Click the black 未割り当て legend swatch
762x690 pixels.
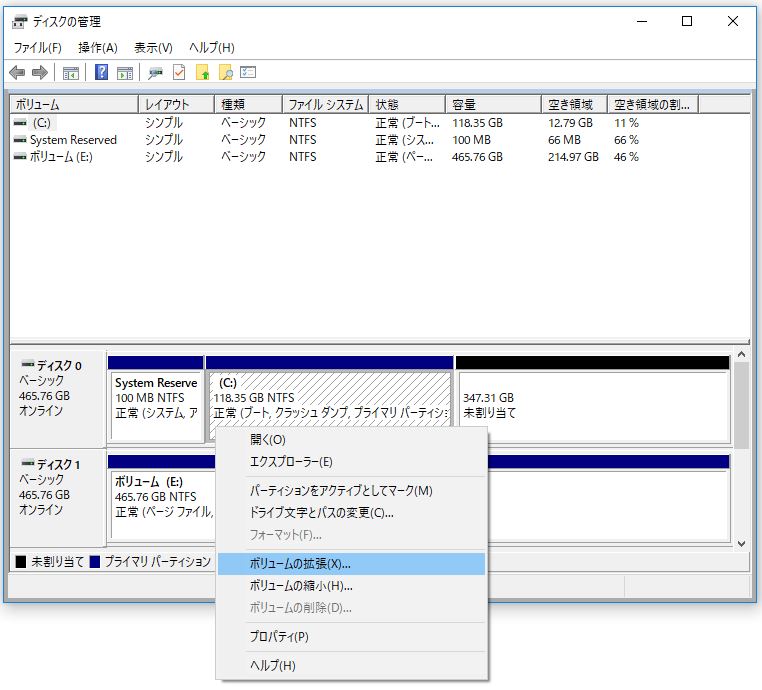[20, 562]
